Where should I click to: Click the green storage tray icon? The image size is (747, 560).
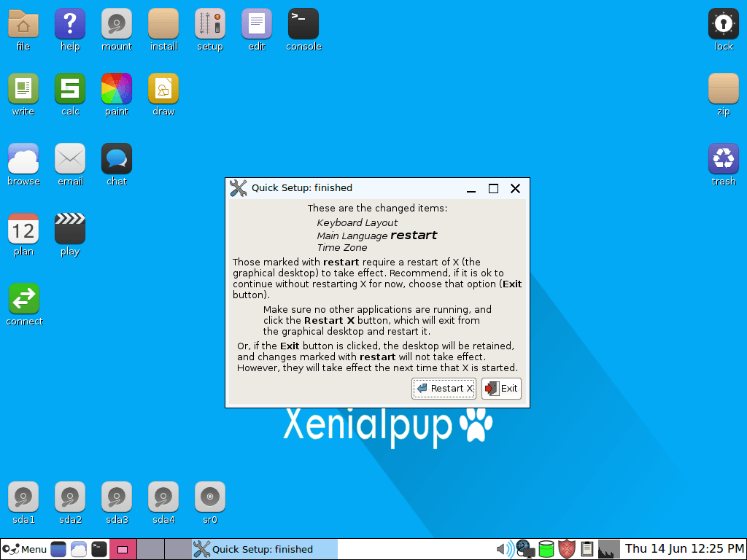pos(546,549)
